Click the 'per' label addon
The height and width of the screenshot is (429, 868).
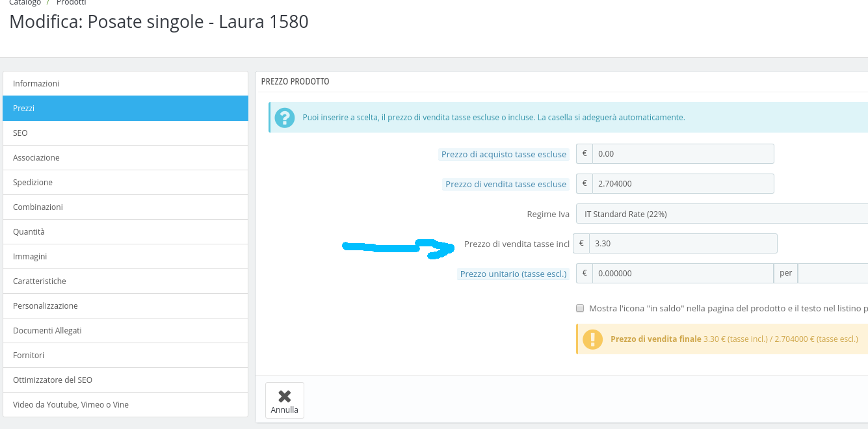(785, 274)
